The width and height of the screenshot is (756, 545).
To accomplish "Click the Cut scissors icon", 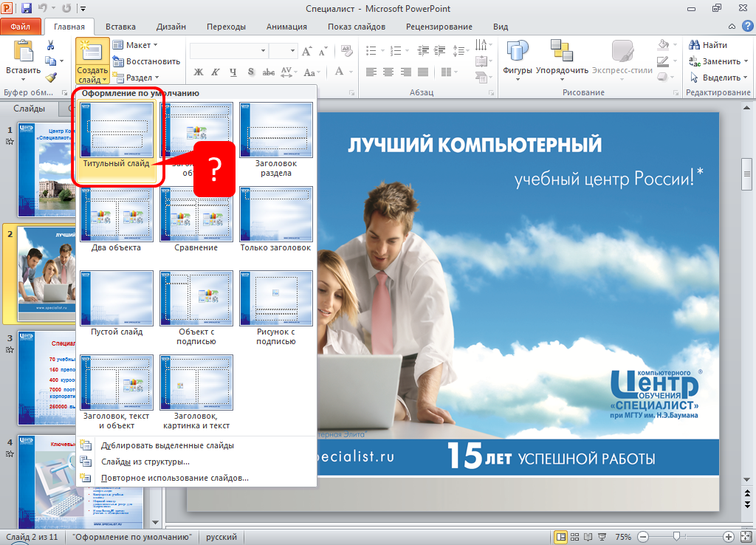I will 51,45.
